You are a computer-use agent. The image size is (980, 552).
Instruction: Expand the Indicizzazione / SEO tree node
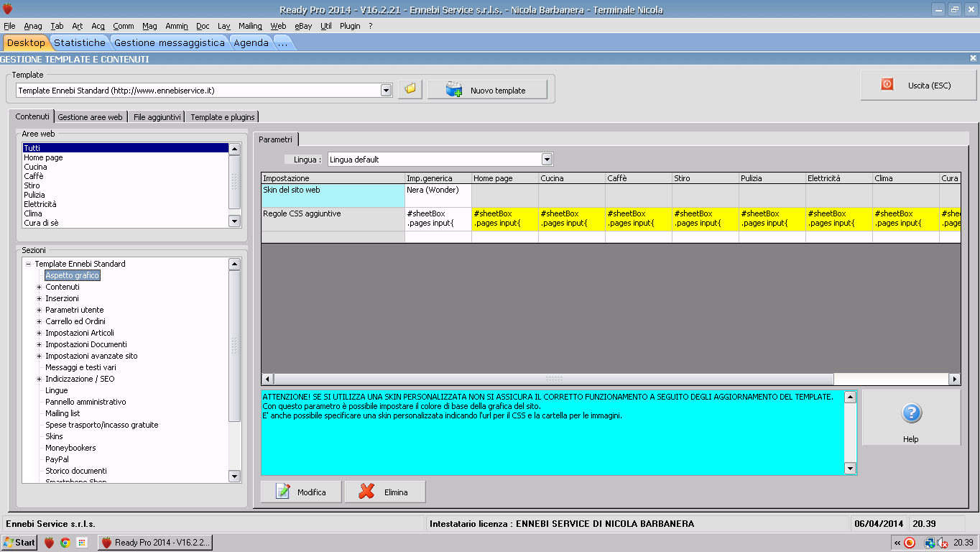[x=40, y=379]
